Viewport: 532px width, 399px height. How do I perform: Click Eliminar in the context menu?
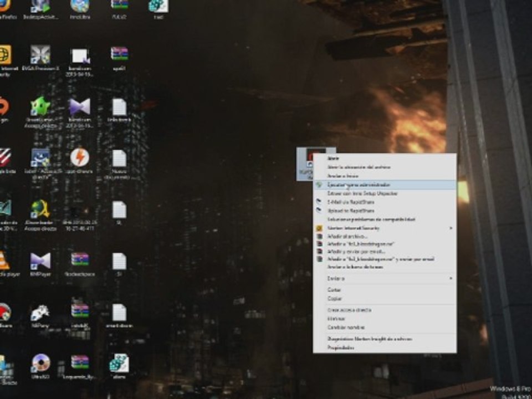(x=385, y=319)
